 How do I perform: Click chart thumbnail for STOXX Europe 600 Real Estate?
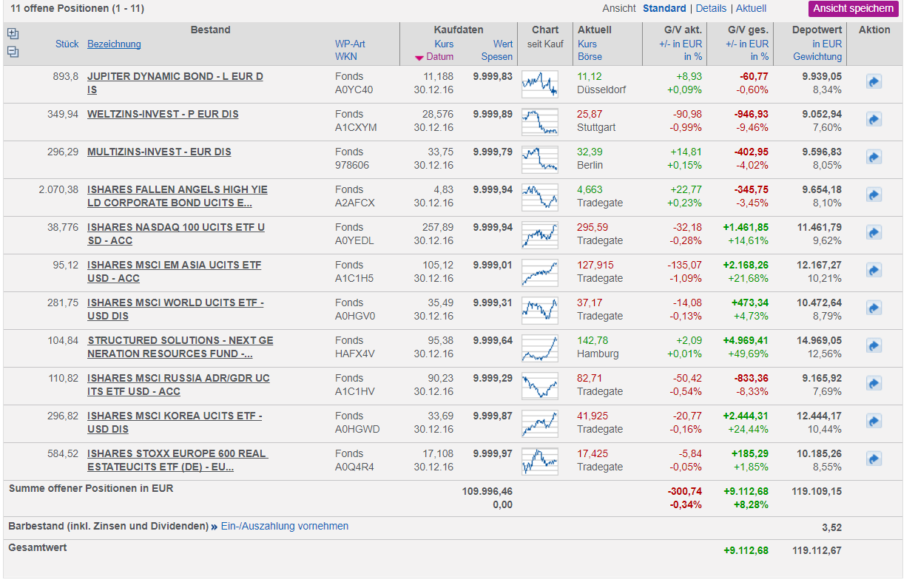tap(539, 461)
